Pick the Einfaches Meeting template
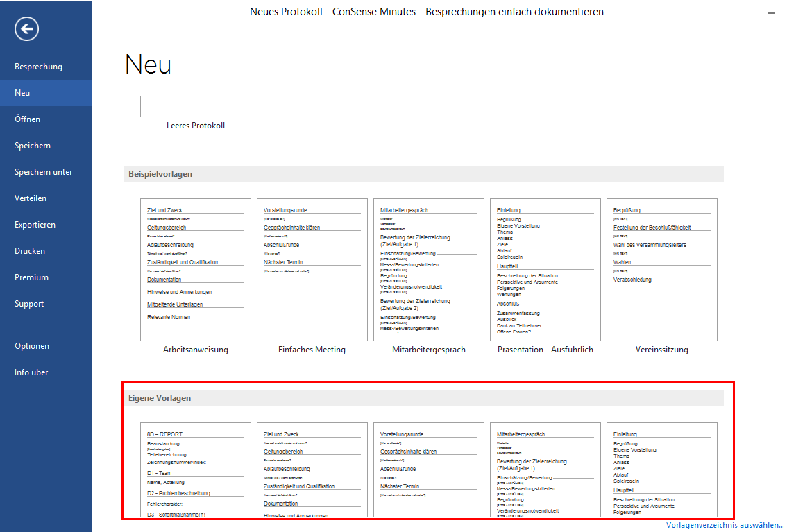 312,270
